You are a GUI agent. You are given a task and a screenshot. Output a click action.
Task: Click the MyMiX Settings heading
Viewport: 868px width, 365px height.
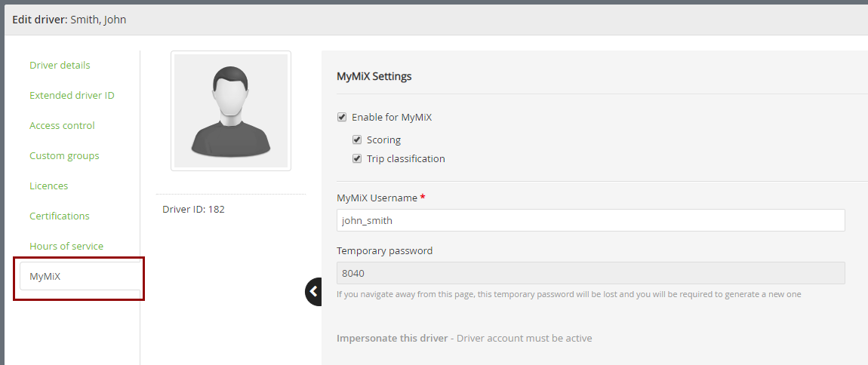374,76
